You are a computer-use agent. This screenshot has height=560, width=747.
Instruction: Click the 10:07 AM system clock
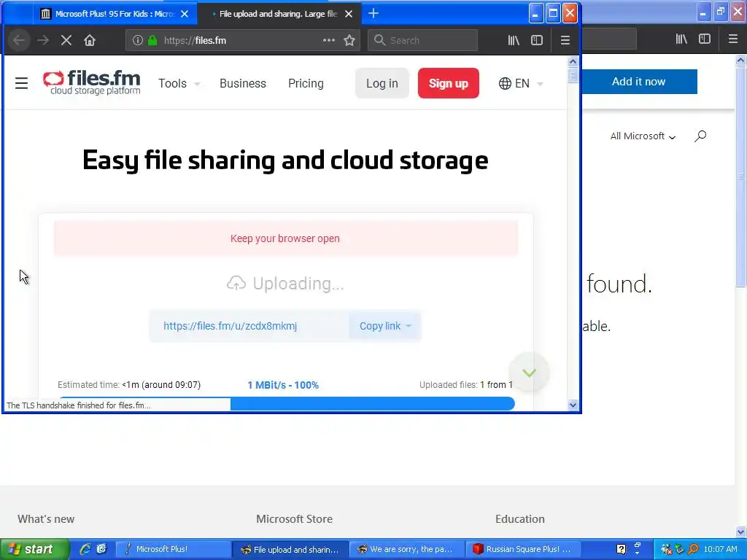pyautogui.click(x=720, y=549)
